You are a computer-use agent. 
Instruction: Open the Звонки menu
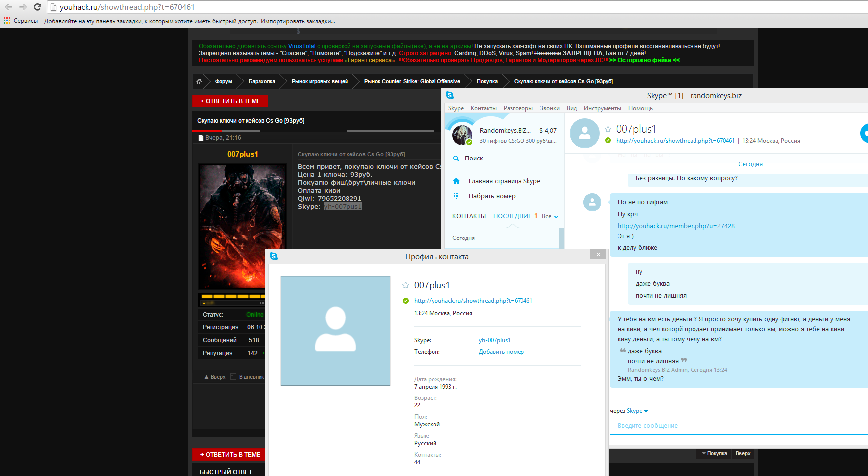pyautogui.click(x=550, y=108)
